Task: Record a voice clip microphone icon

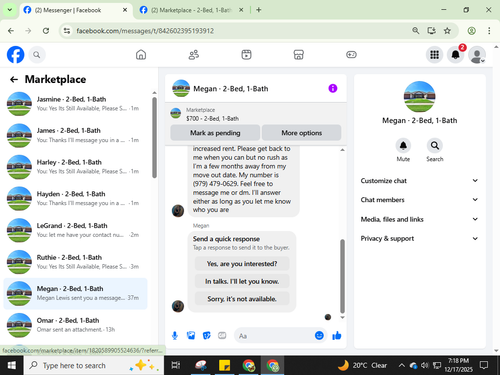Action: [x=175, y=336]
